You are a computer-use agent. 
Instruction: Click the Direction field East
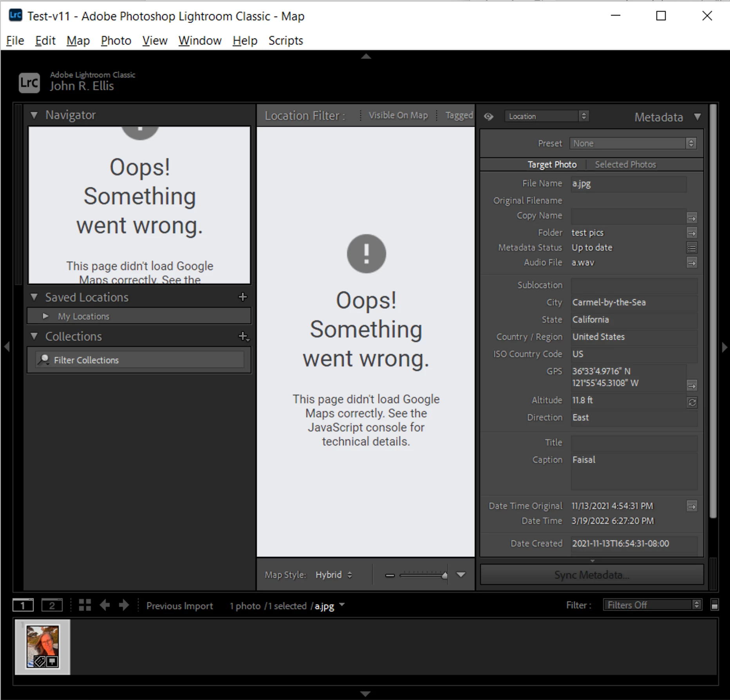click(x=634, y=418)
